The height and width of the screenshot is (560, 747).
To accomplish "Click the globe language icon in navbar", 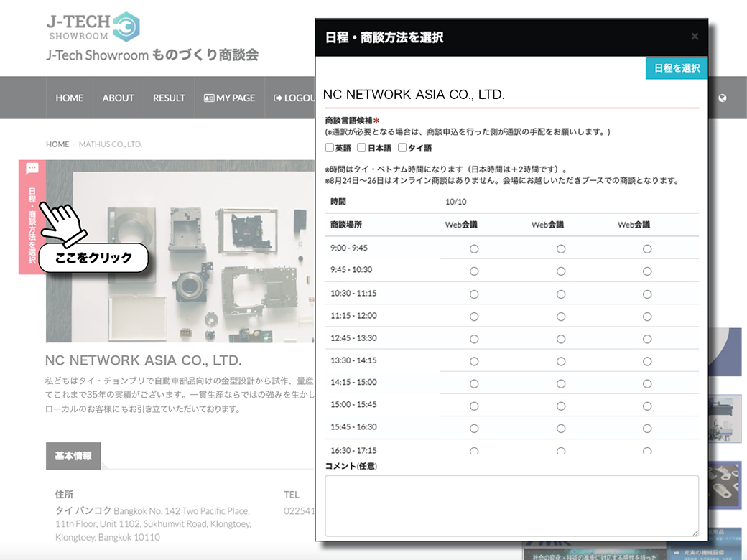I will tap(723, 98).
